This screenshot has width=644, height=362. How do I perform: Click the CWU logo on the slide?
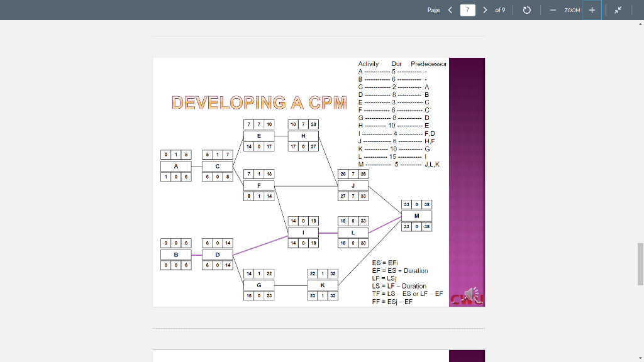[x=467, y=300]
